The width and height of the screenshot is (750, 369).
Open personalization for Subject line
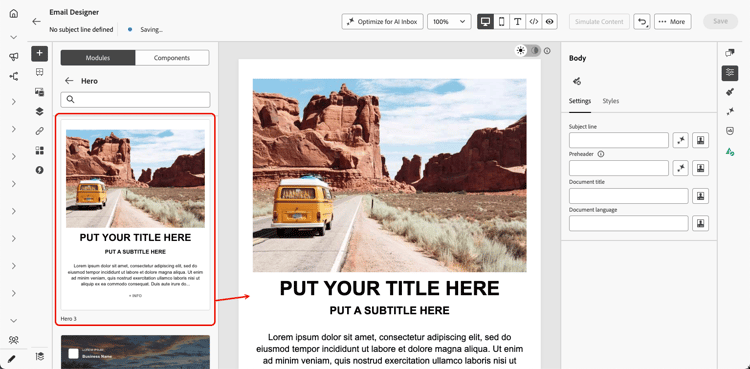[701, 140]
